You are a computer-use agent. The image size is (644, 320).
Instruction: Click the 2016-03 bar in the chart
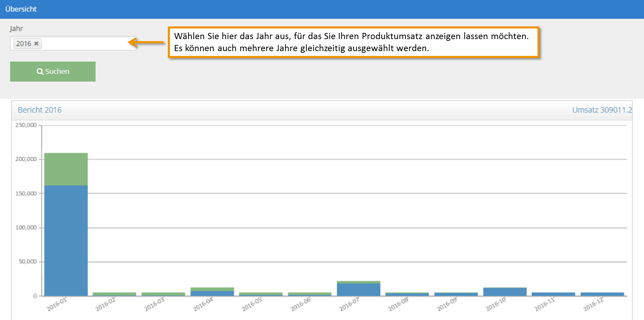pyautogui.click(x=163, y=294)
